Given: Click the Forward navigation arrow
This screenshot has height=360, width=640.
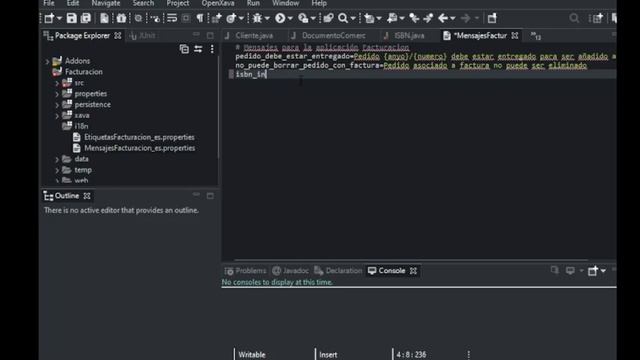Looking at the screenshot, I should click(465, 18).
